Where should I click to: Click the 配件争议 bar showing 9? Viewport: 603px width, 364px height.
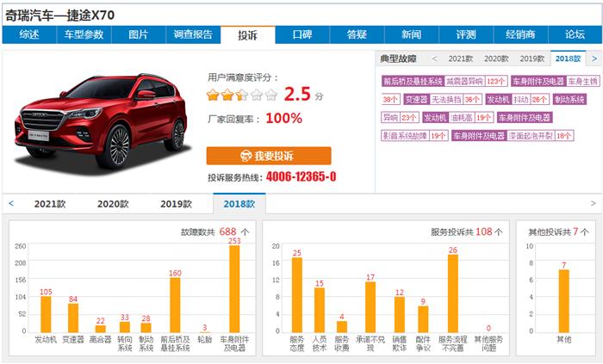[x=423, y=319]
